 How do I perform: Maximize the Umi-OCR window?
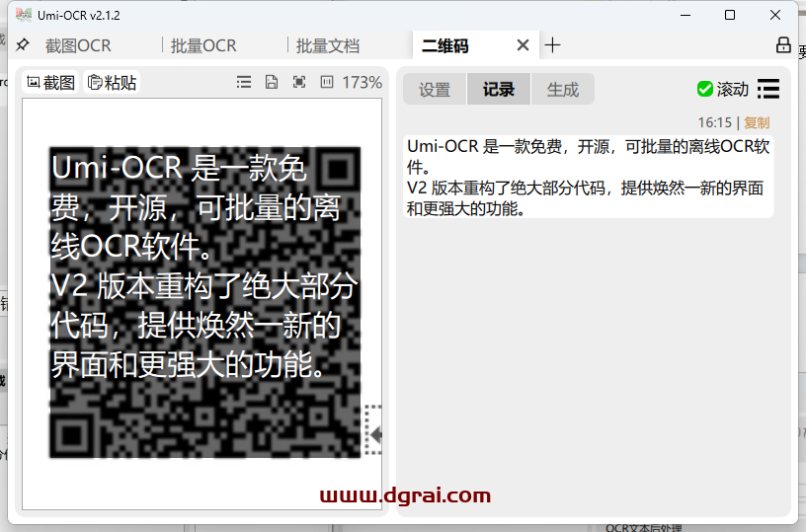pos(730,15)
